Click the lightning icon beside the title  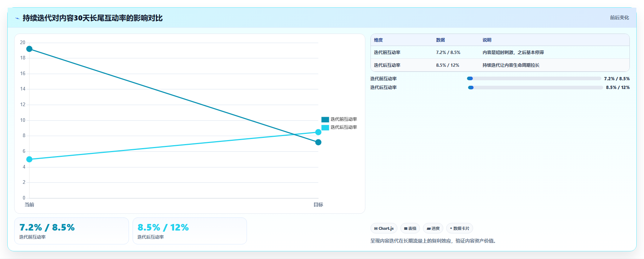pos(17,18)
